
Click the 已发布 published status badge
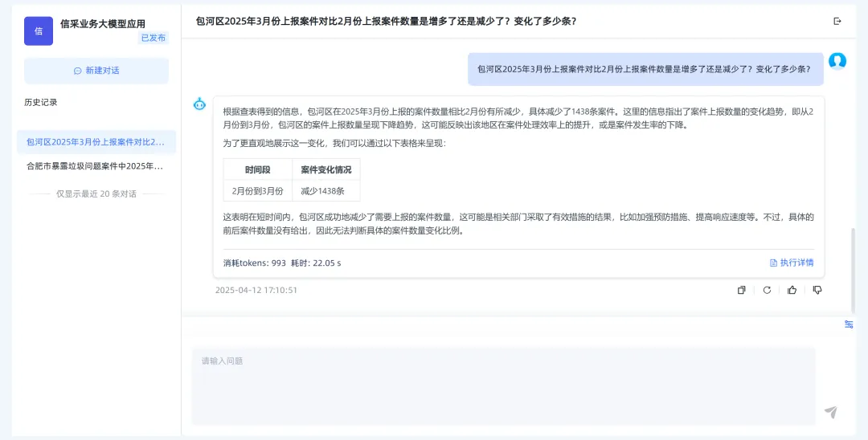[x=153, y=38]
